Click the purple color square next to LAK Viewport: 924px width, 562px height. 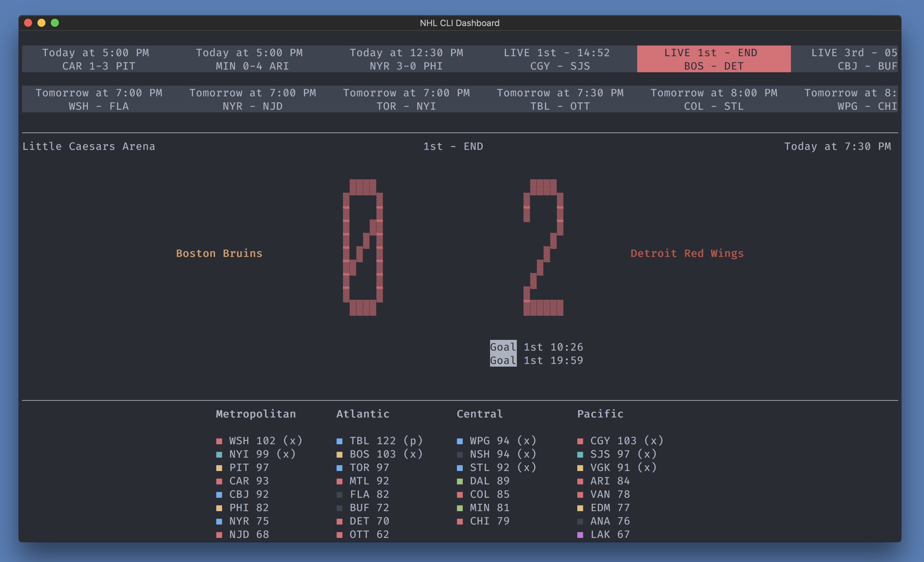580,535
